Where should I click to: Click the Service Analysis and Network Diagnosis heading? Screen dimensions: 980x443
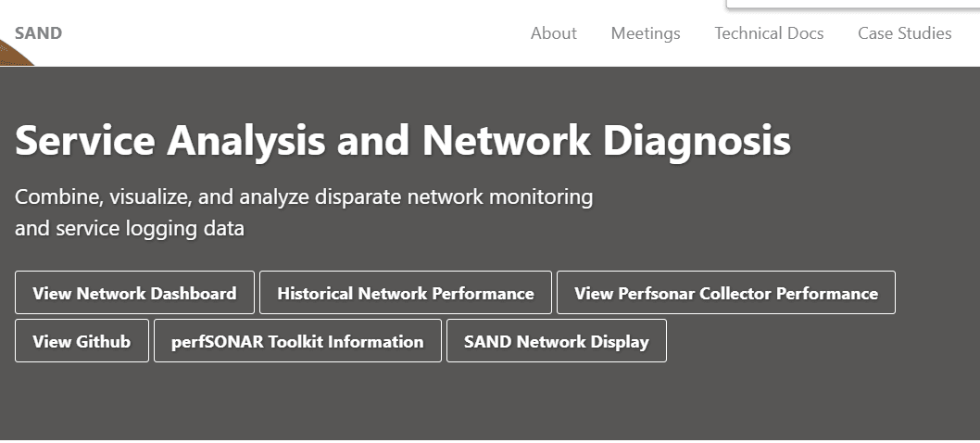pyautogui.click(x=403, y=141)
